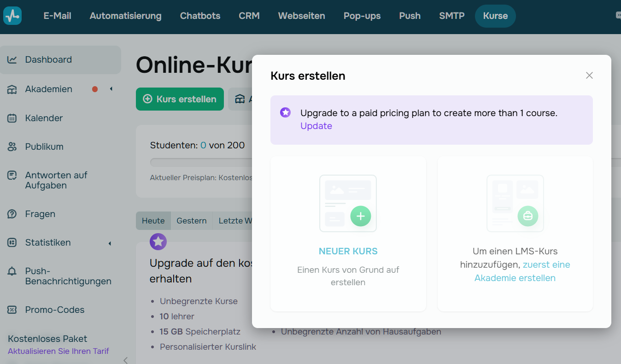Viewport: 621px width, 364px height.
Task: Click Unbegrenzte Anzahl von Hausaufgaben text
Action: [x=361, y=332]
